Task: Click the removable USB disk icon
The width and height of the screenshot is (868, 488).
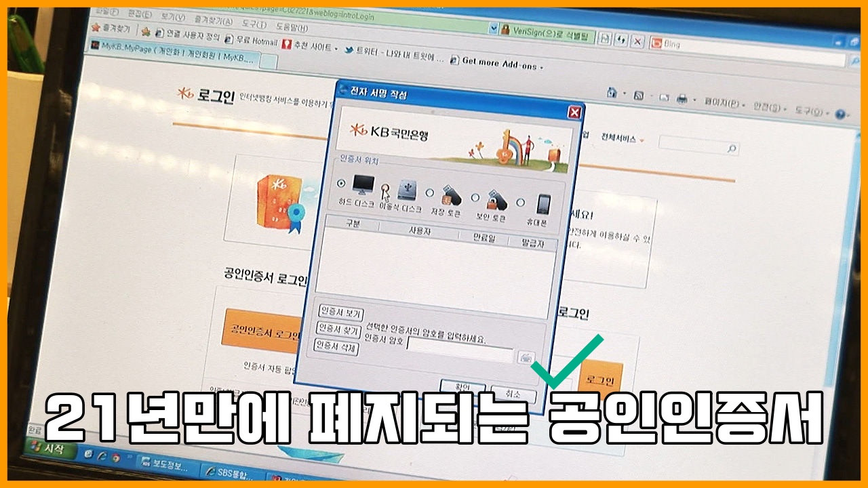Action: click(408, 190)
